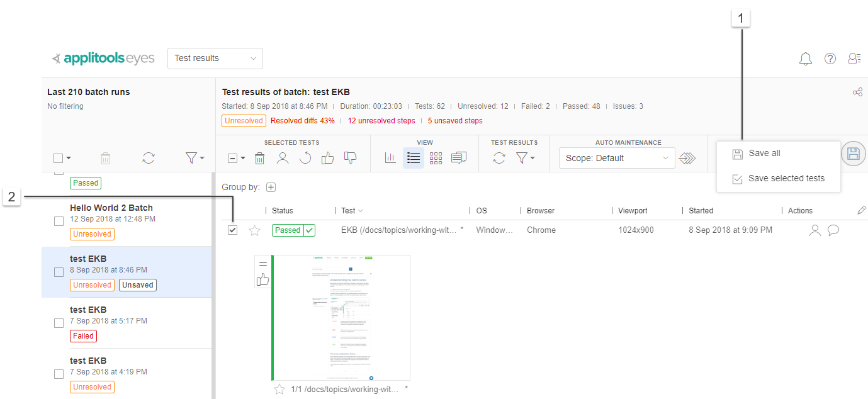Image resolution: width=868 pixels, height=399 pixels.
Task: Click the notifications bell icon
Action: click(x=805, y=59)
